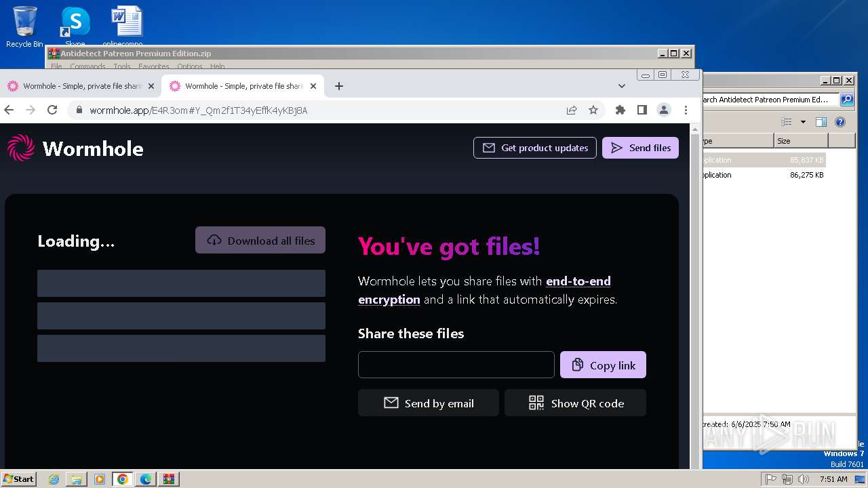Open the WinRAR Commands menu
Screen dimensions: 868x488
pos(87,66)
